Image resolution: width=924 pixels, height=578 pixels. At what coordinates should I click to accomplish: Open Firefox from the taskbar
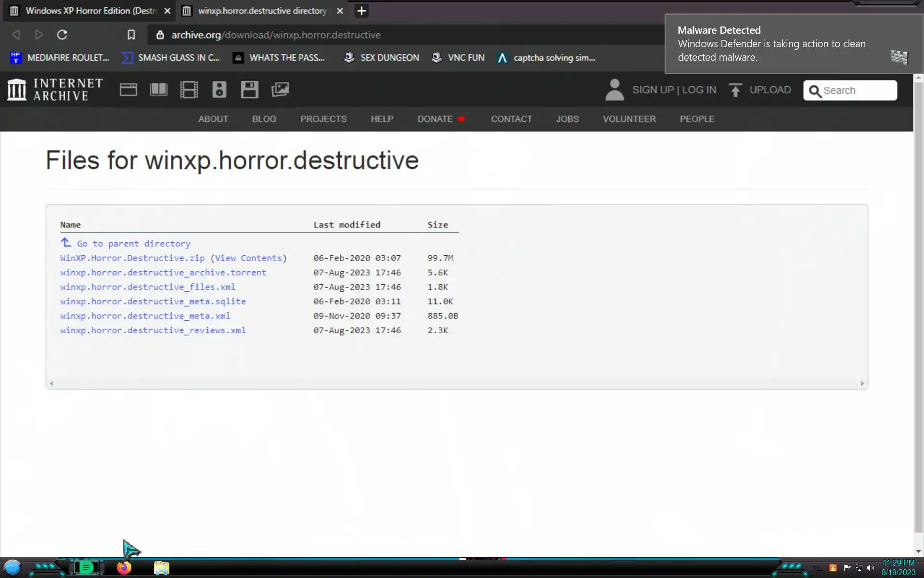pos(124,567)
